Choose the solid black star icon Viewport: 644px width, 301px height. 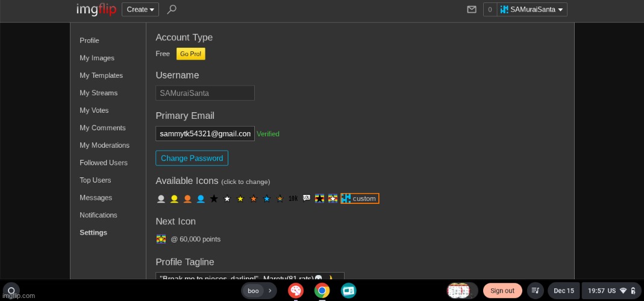coord(214,198)
